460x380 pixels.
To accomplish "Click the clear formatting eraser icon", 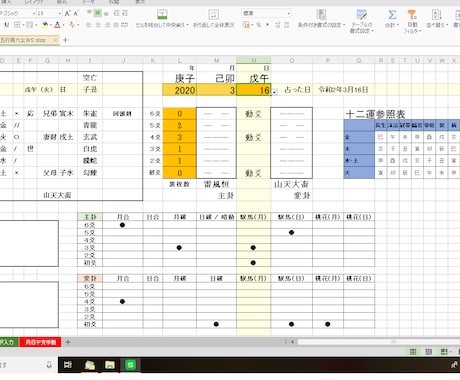I will coord(72,25).
